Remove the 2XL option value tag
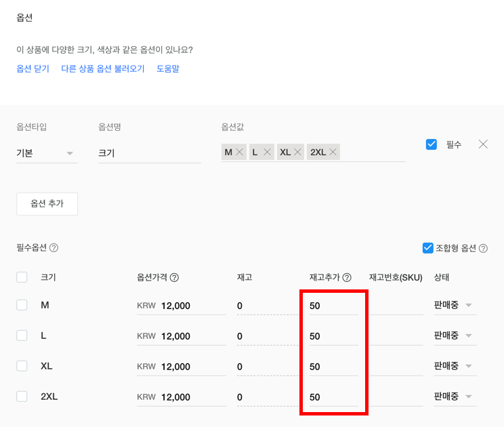Viewport: 504px width, 427px height. pos(333,152)
